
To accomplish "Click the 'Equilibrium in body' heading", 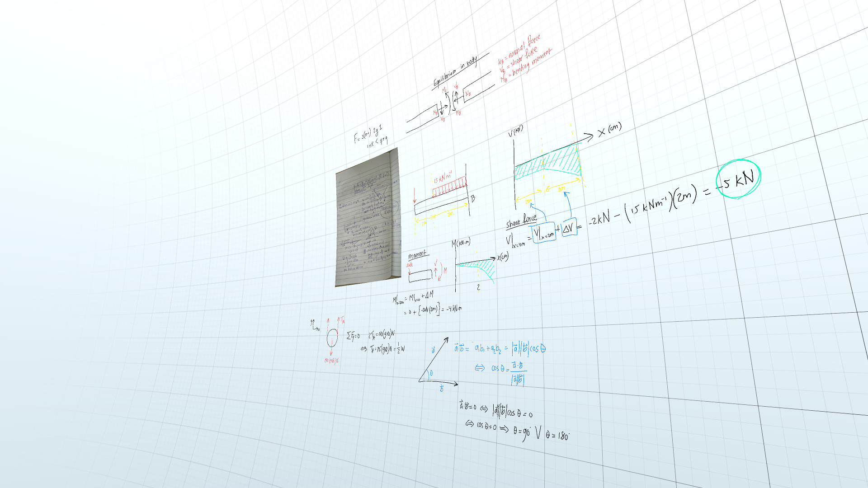I will pos(455,72).
